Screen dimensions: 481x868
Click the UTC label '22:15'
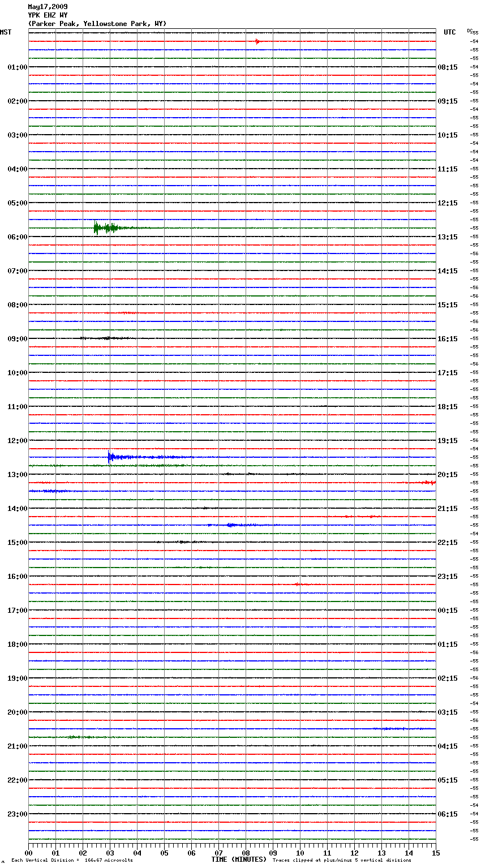click(x=448, y=543)
